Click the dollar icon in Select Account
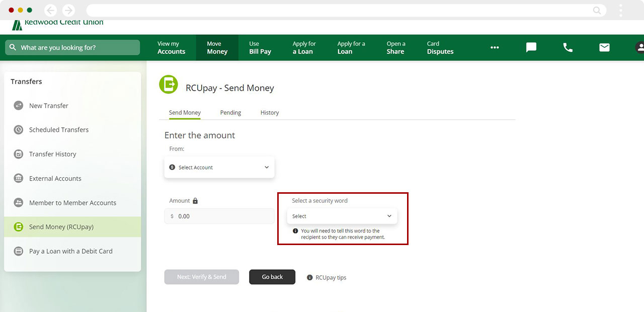644x312 pixels. (x=173, y=168)
